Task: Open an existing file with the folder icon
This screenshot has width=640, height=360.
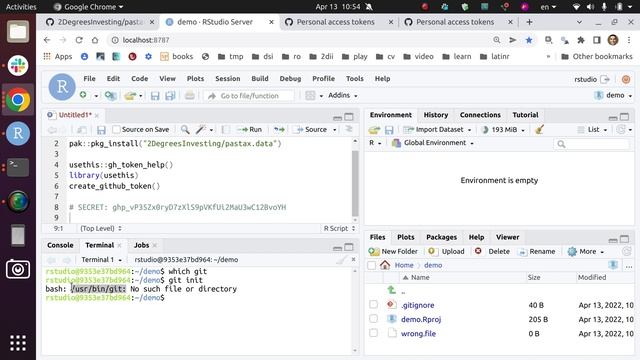Action: [x=130, y=96]
